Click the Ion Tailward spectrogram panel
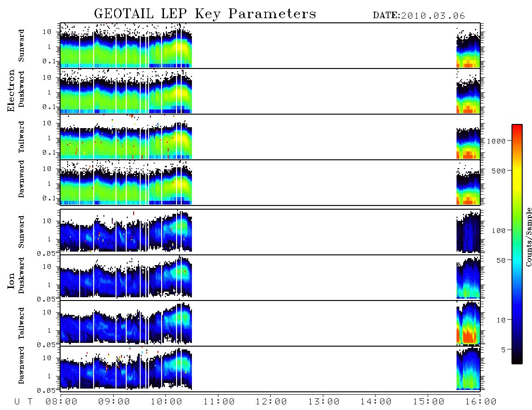The height and width of the screenshot is (410, 532). click(270, 323)
